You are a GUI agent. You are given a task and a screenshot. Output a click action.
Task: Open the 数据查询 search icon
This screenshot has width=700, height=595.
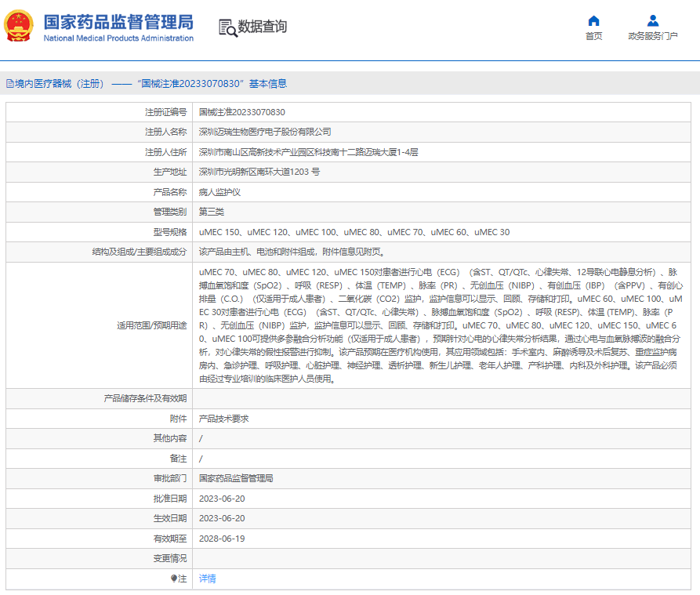227,27
